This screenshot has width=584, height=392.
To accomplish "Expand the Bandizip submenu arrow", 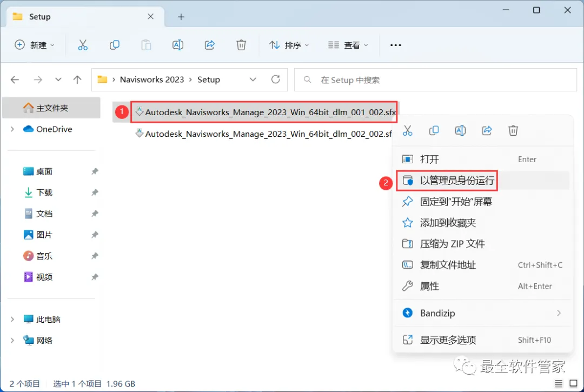I will [559, 313].
